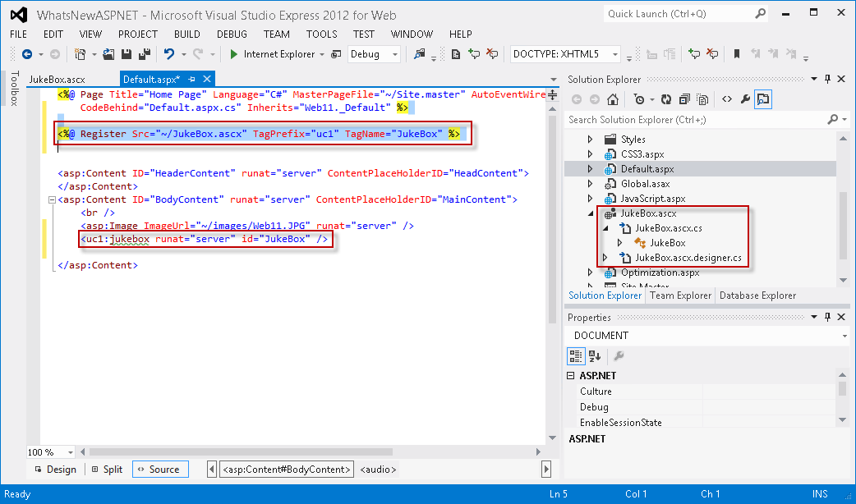Expand the Optimization.aspx tree node
Image resolution: width=856 pixels, height=504 pixels.
590,272
